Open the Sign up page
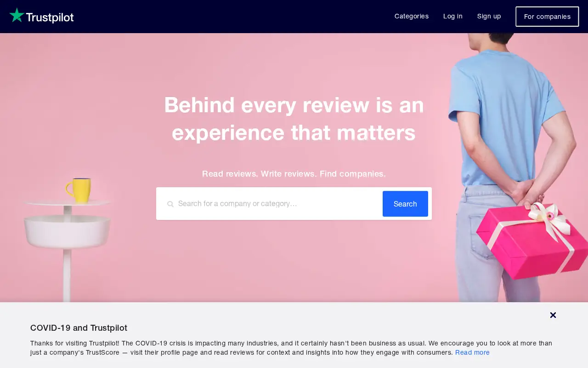The height and width of the screenshot is (368, 588). click(x=489, y=16)
